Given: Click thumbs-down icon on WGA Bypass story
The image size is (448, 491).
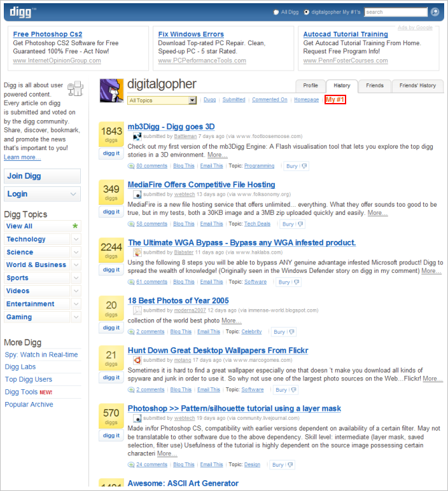Looking at the screenshot, I should click(x=297, y=282).
